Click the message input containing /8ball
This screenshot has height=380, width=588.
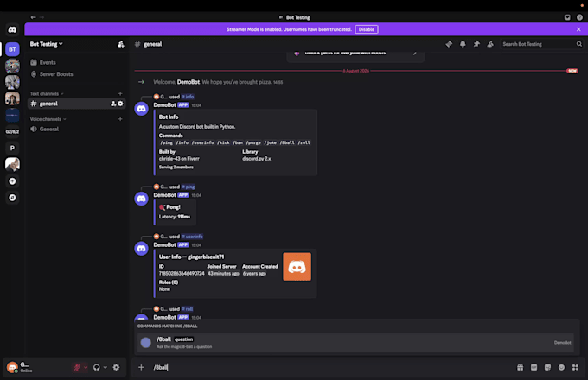tap(330, 367)
